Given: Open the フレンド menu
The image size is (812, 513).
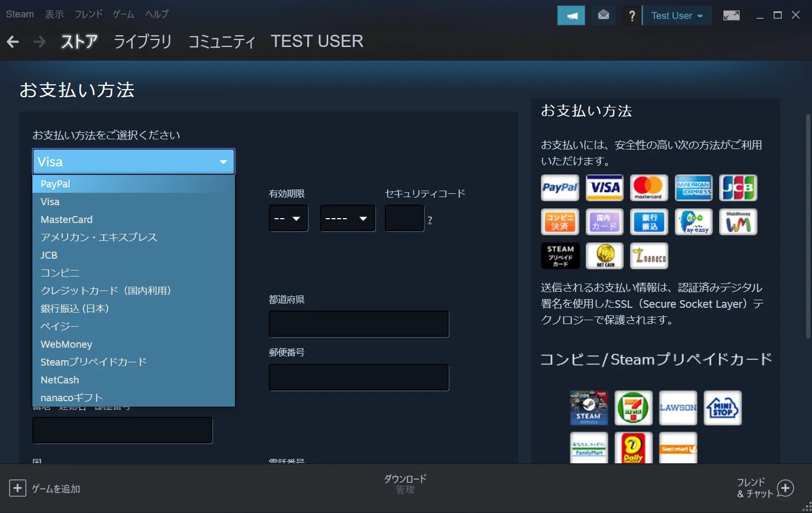Looking at the screenshot, I should pos(88,14).
